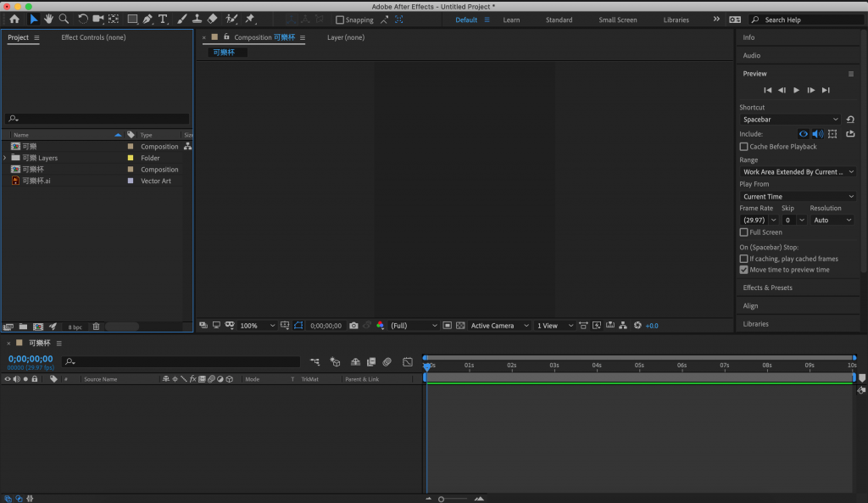Open the Active Camera dropdown
Viewport: 868px width, 503px height.
(x=499, y=326)
